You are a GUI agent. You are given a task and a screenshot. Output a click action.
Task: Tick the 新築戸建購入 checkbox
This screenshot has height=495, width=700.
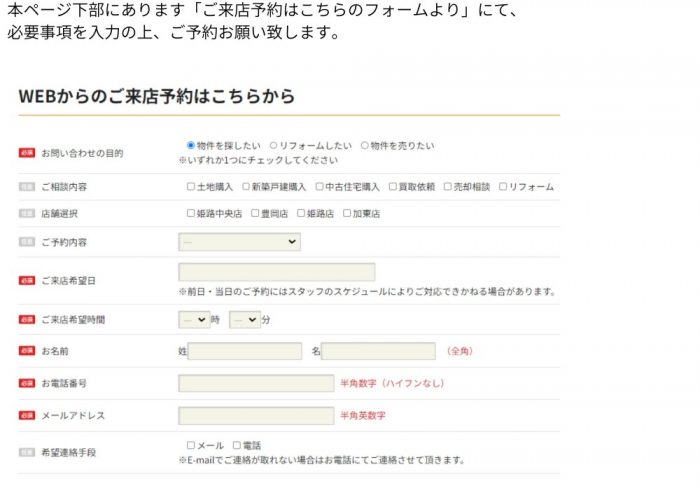(246, 187)
